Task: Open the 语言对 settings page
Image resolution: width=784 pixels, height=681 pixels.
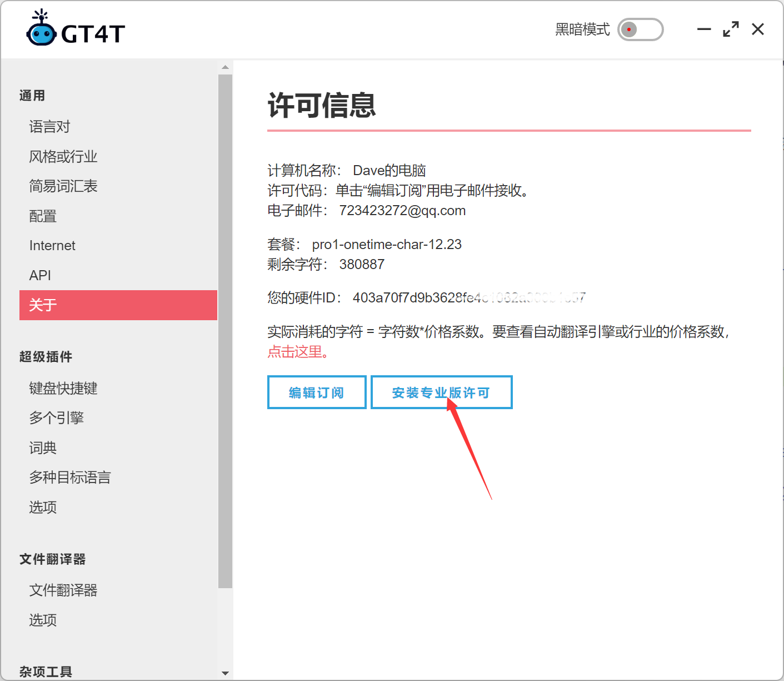Action: pos(118,127)
